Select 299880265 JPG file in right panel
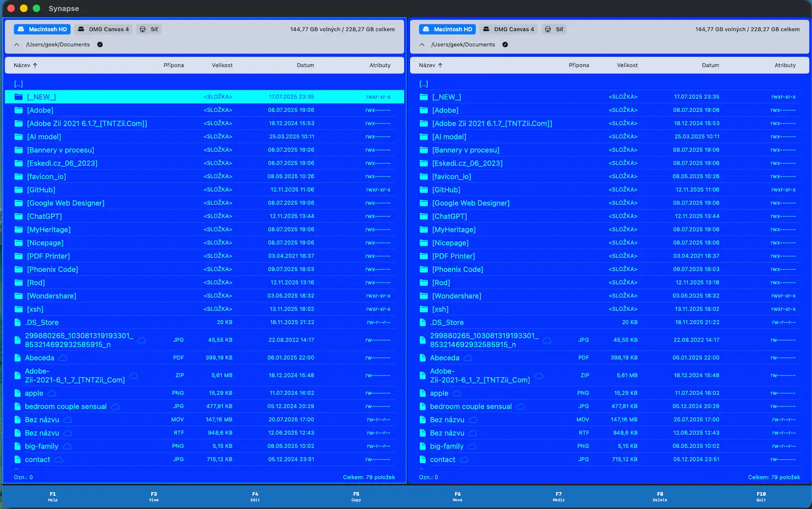This screenshot has width=812, height=509. (x=610, y=340)
